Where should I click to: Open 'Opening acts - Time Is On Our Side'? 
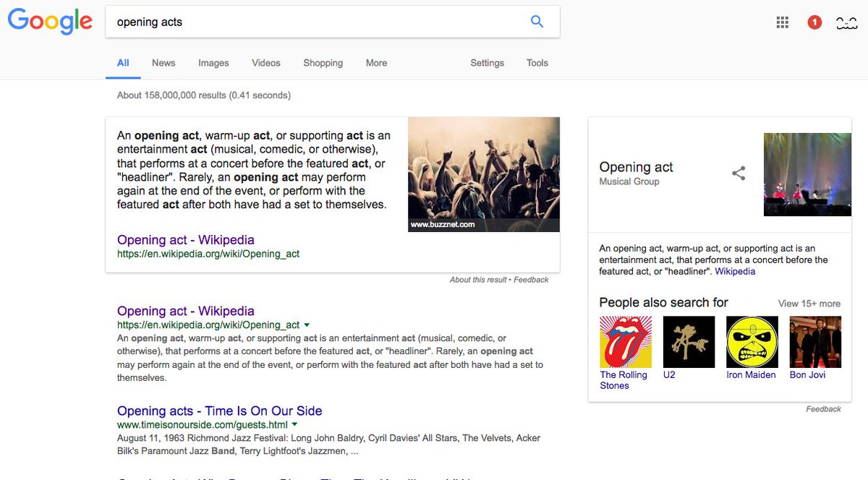pyautogui.click(x=220, y=411)
